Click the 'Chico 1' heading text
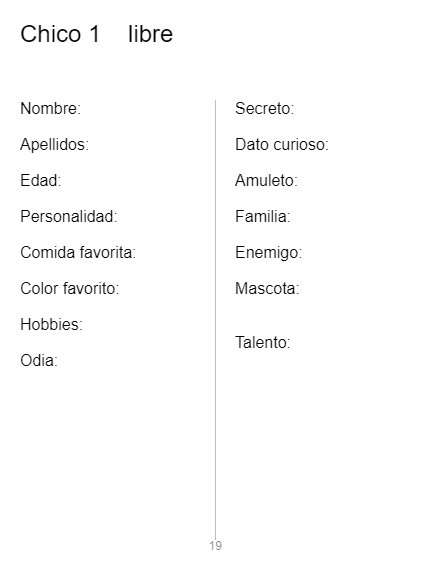Image resolution: width=430 pixels, height=570 pixels. click(x=60, y=34)
